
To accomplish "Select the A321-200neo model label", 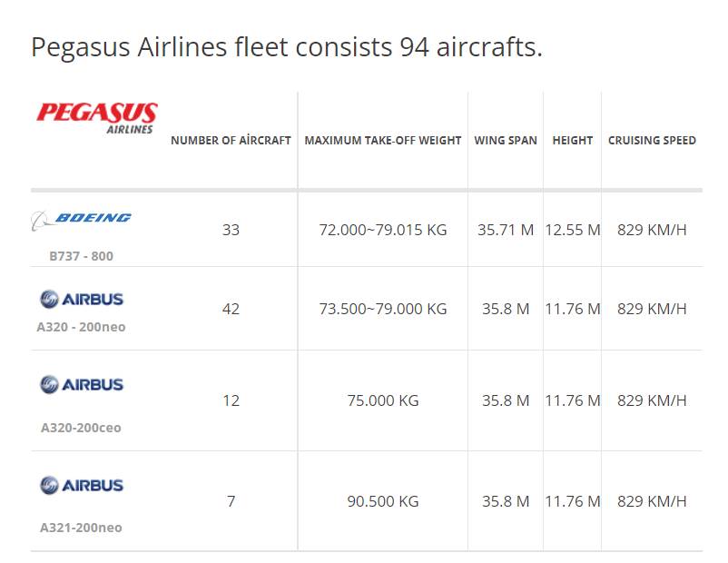I will 82,528.
